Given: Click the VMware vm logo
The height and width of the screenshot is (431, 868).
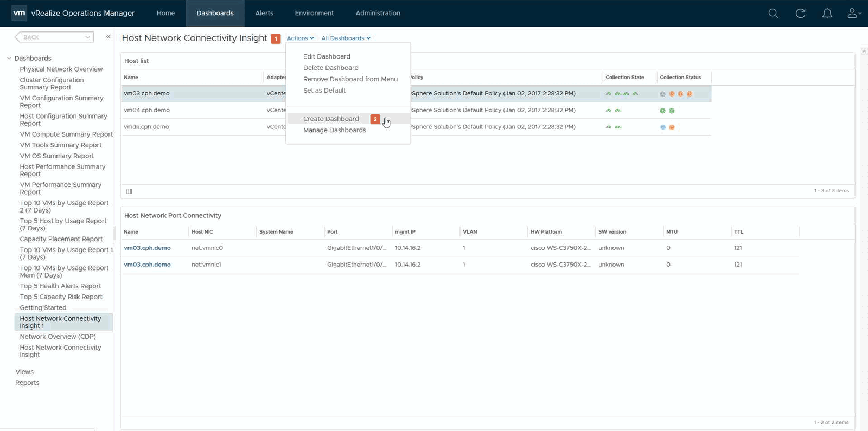Looking at the screenshot, I should (19, 13).
